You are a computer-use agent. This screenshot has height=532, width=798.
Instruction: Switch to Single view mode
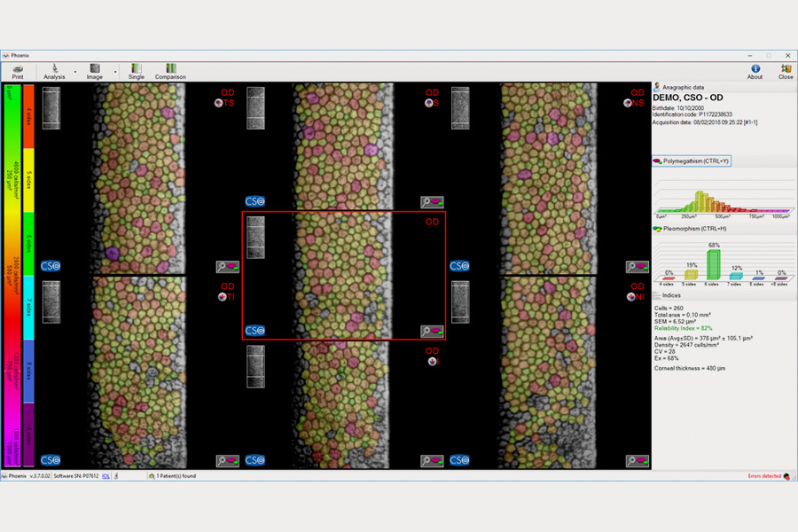click(137, 71)
